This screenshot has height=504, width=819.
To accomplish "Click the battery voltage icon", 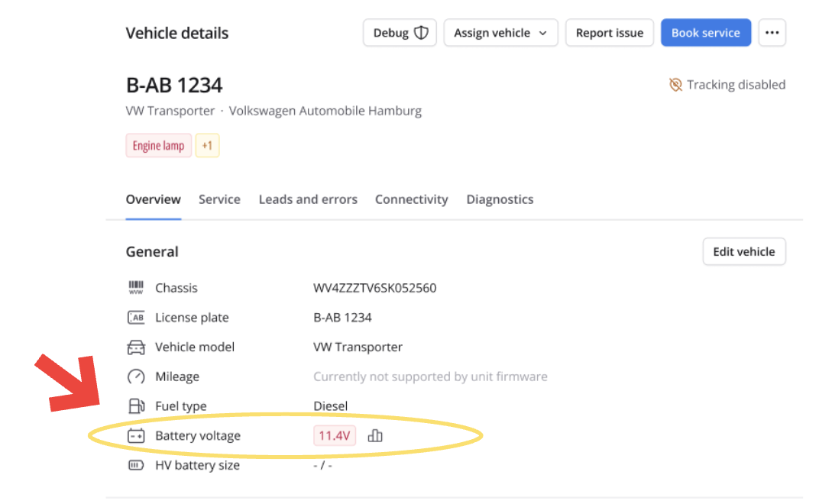I will pyautogui.click(x=136, y=436).
